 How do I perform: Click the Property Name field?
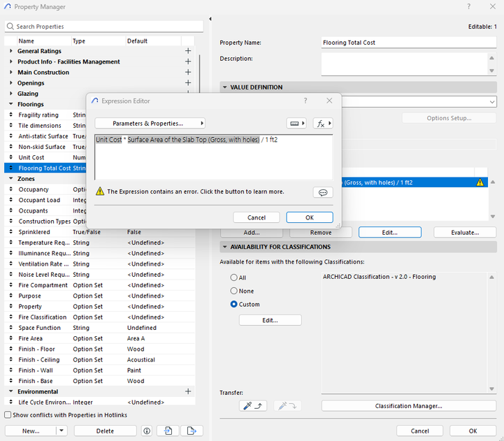coord(408,43)
